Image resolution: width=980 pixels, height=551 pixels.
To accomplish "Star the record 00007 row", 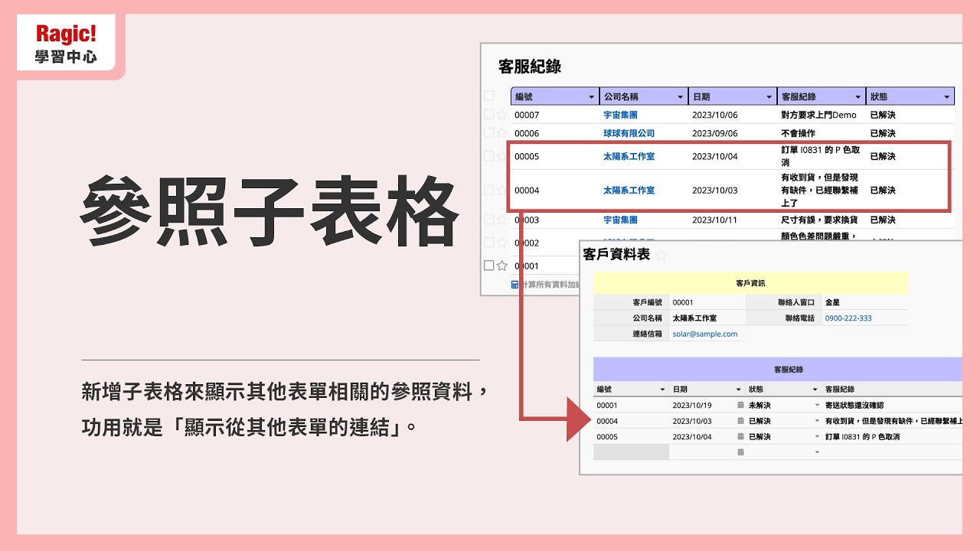I will click(x=502, y=115).
